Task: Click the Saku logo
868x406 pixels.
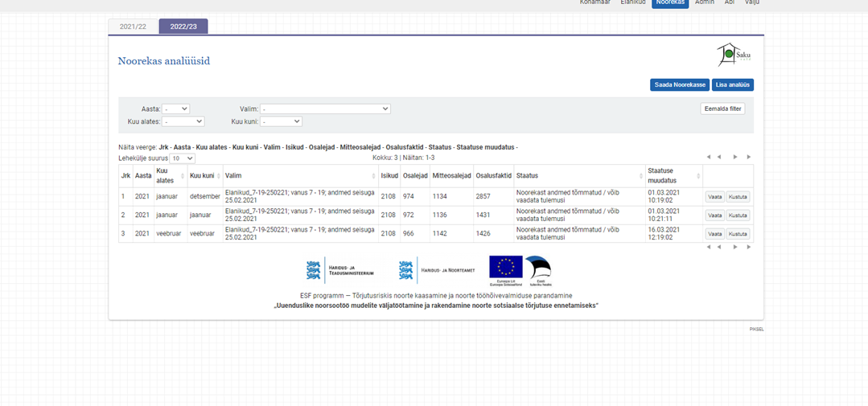Action: (733, 55)
